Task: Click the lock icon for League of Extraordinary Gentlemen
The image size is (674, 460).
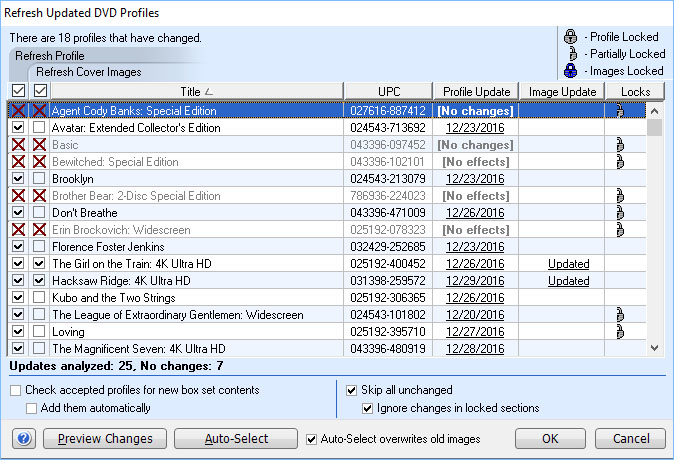Action: pyautogui.click(x=622, y=315)
